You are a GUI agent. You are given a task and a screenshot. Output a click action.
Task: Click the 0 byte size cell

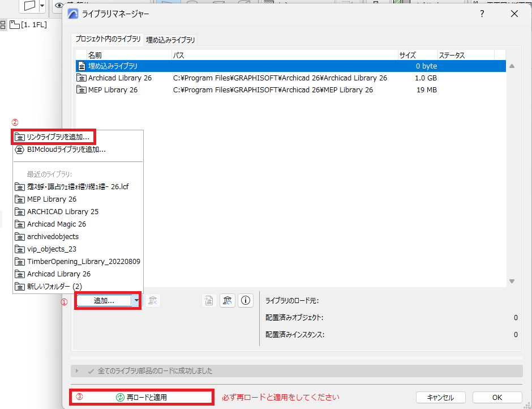coord(427,66)
